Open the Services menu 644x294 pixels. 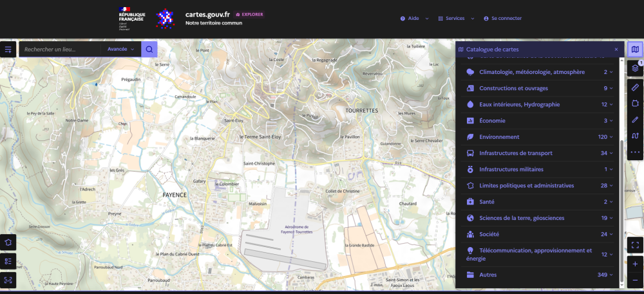pos(456,19)
